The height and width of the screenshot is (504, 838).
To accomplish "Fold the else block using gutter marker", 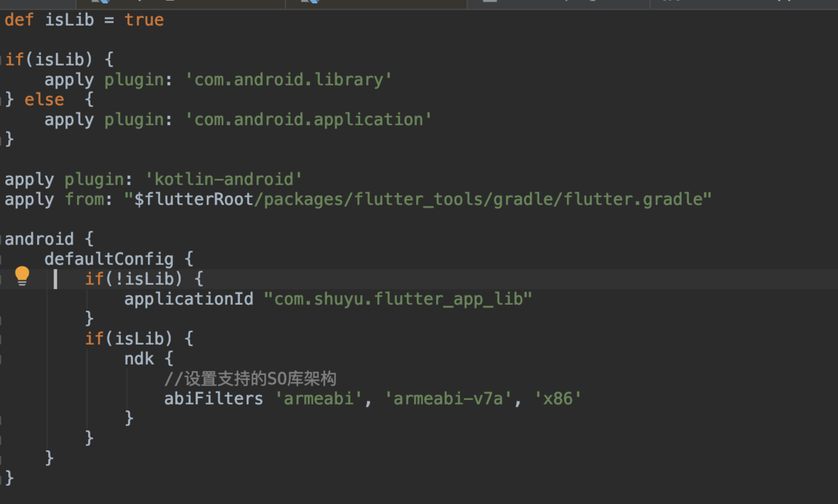I will coord(3,99).
